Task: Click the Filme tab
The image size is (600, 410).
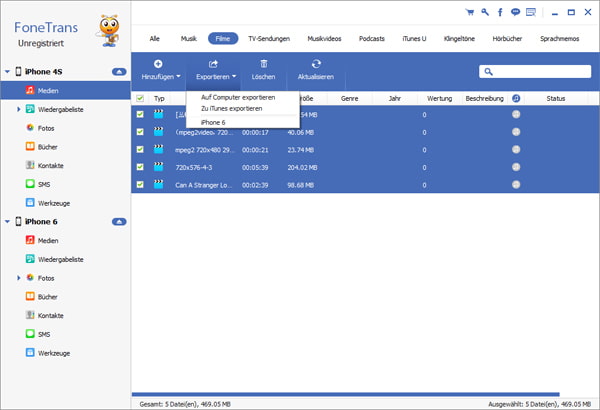Action: (x=223, y=39)
